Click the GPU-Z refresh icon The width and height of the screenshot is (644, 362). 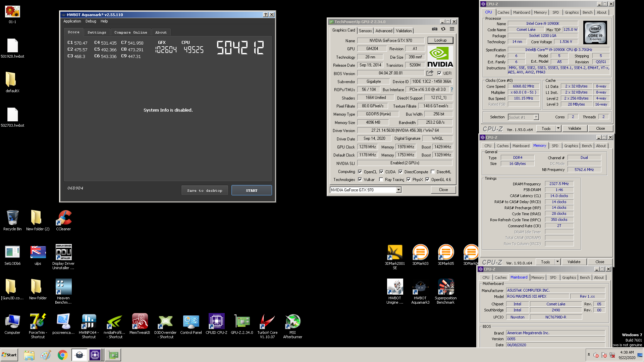tap(443, 29)
